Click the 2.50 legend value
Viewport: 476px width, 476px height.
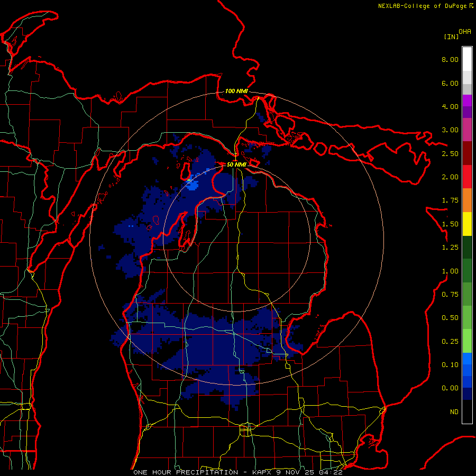pos(450,153)
